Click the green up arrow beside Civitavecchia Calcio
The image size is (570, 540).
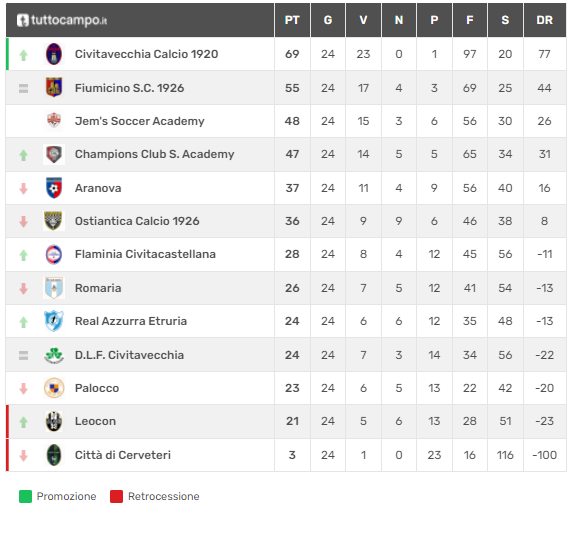(24, 55)
